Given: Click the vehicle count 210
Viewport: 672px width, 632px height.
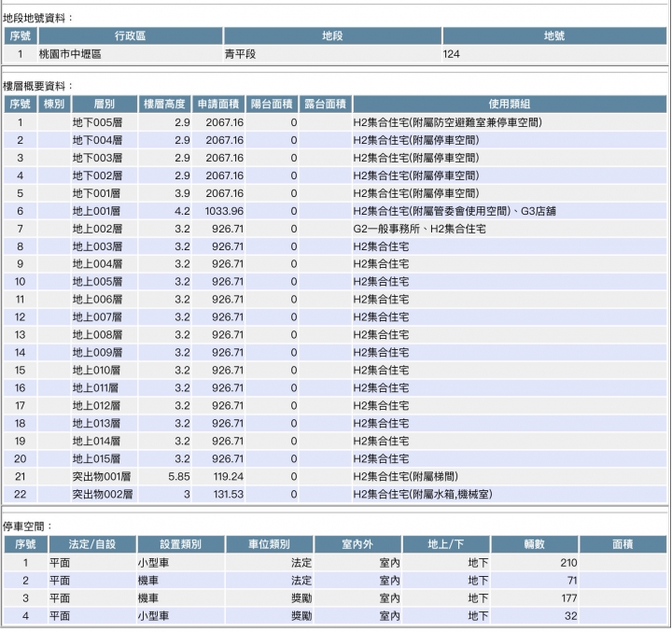Looking at the screenshot, I should point(568,563).
